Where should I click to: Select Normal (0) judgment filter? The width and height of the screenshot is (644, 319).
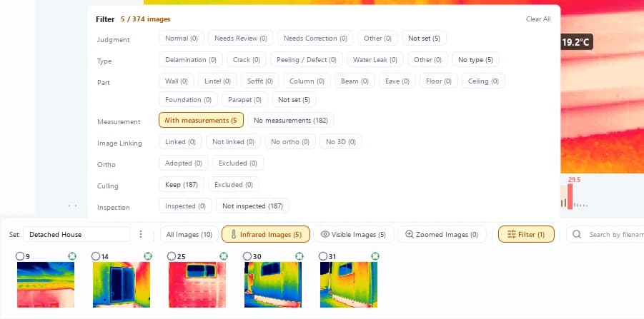click(182, 38)
